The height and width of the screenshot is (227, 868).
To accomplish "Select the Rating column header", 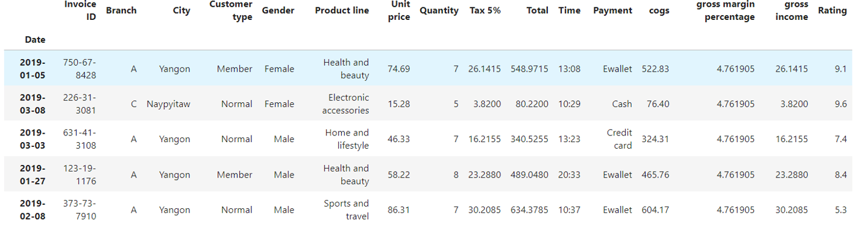I will point(832,10).
